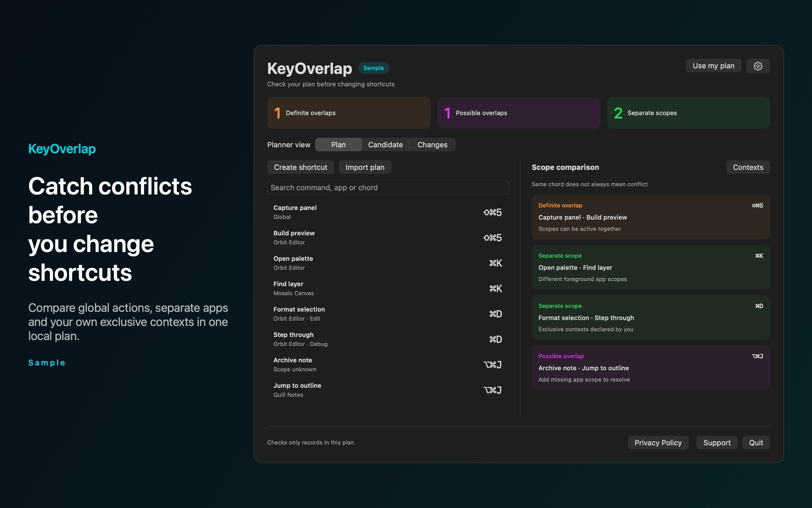Select the Definite overlaps summary card
Screen dimensions: 812x508
[x=348, y=113]
